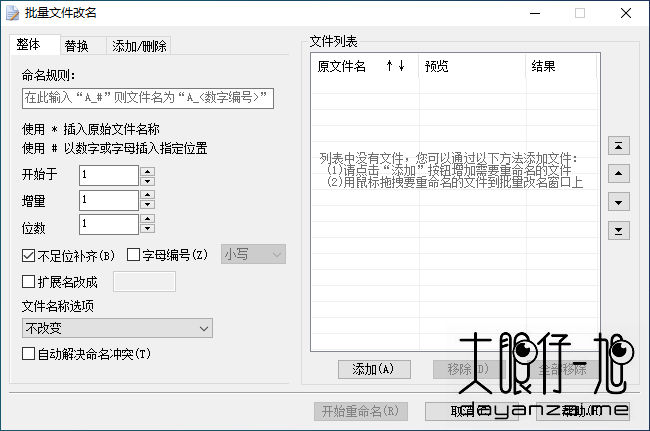The image size is (650, 431).
Task: Uncheck 不足位补齐(B) checkbox
Action: click(28, 255)
